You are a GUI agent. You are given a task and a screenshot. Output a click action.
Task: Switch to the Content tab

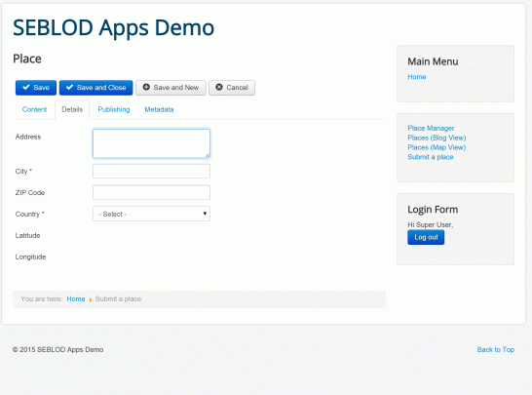34,109
